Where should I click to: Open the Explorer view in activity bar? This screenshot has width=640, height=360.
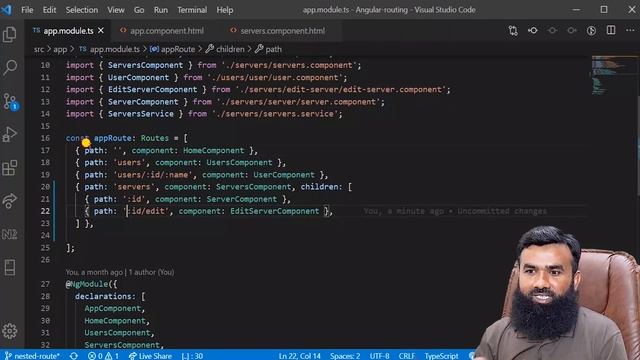(x=10, y=34)
